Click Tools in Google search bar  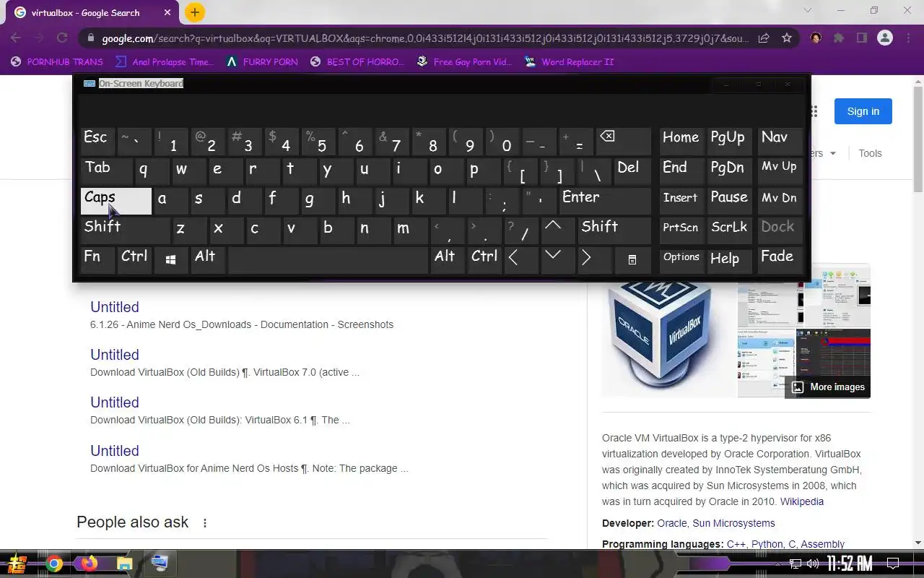coord(870,153)
